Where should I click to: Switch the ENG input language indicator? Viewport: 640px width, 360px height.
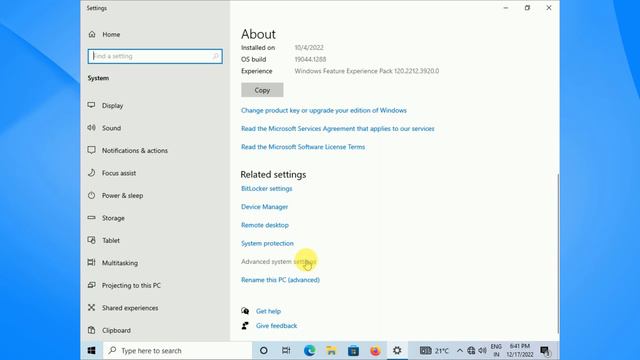click(496, 351)
